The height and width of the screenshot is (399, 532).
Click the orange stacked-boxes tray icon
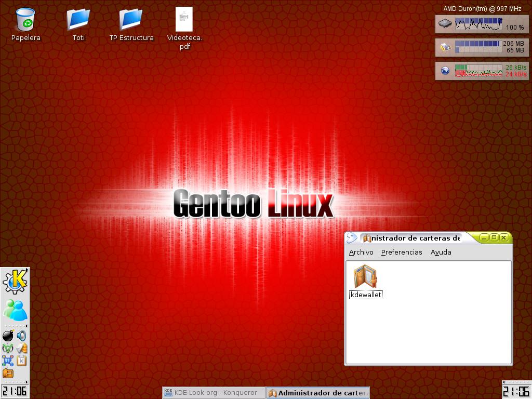(21, 348)
